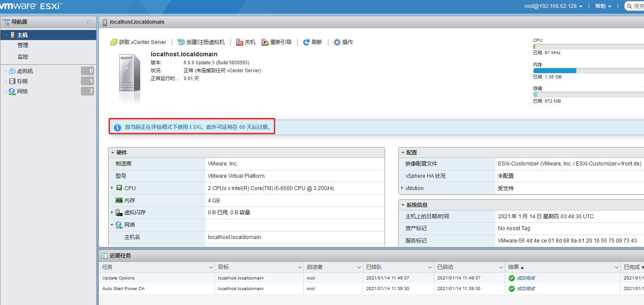Click the VMware ESXi logo
This screenshot has height=305, width=644.
coord(31,6)
